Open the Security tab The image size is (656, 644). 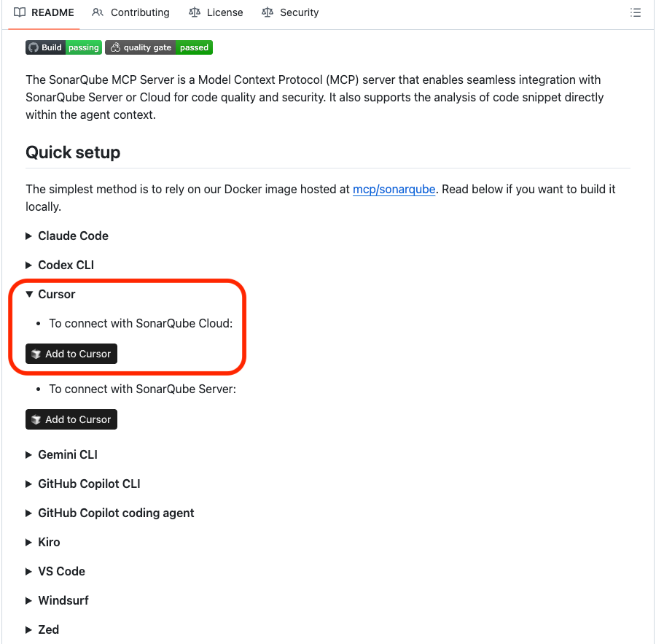click(x=299, y=12)
